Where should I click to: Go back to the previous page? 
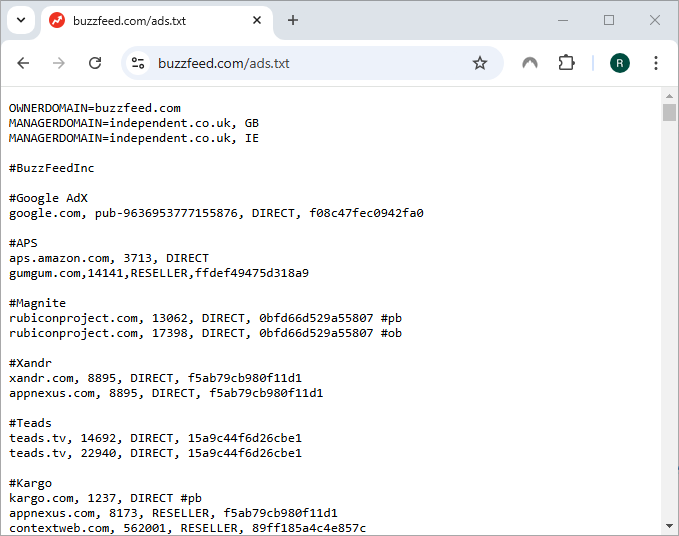coord(23,63)
